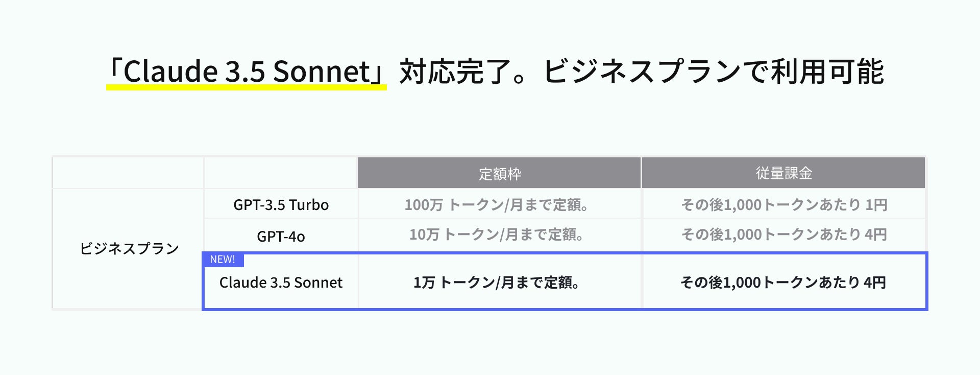
Task: Click the NEW! badge label
Action: pyautogui.click(x=223, y=260)
